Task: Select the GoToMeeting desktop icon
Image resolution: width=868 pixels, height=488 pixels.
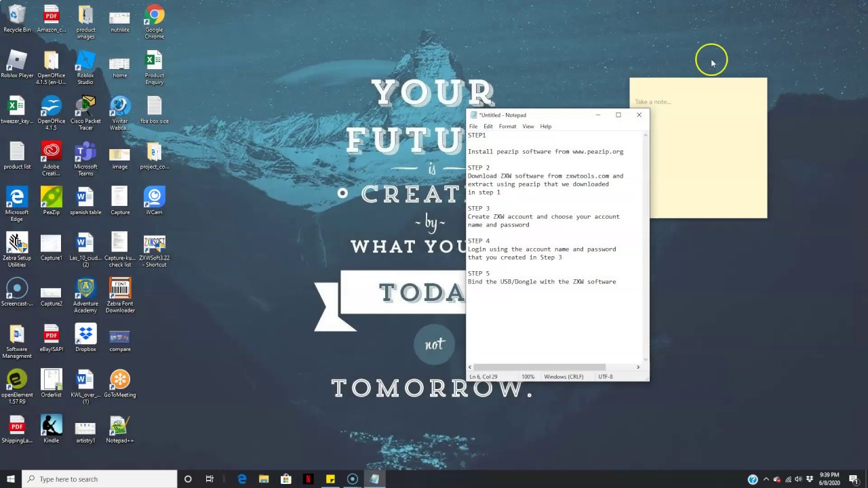Action: pyautogui.click(x=120, y=383)
